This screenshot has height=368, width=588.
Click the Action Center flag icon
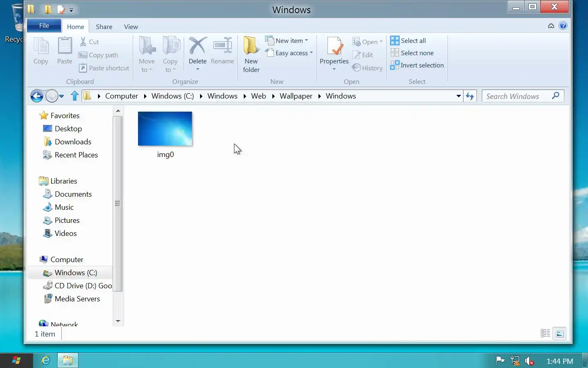coord(500,361)
